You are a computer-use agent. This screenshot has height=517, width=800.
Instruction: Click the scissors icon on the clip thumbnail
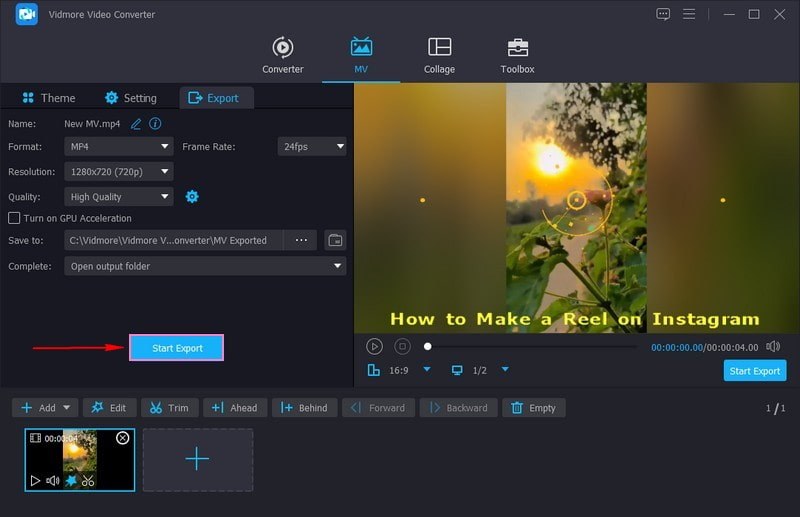tap(88, 481)
